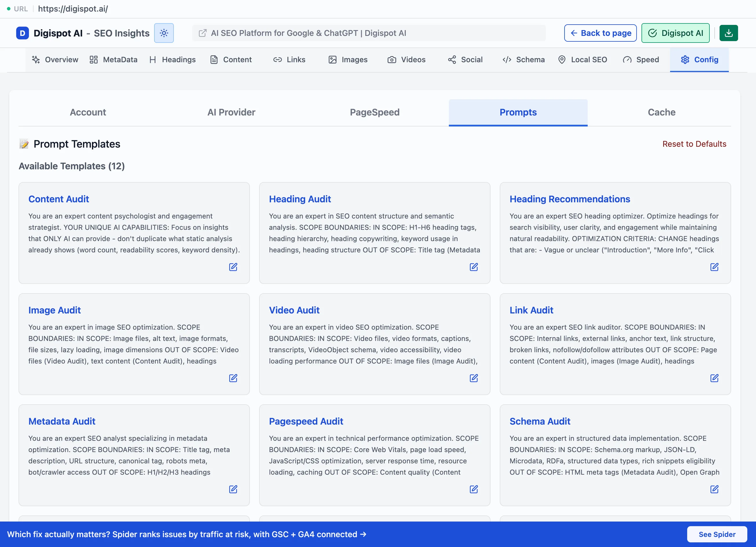
Task: Click the Schema Audit card title
Action: [x=540, y=421]
